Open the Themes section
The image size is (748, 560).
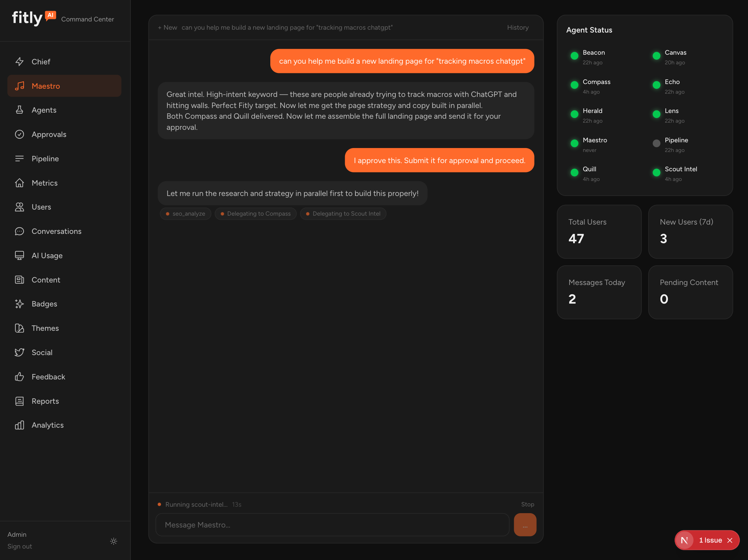click(x=45, y=328)
